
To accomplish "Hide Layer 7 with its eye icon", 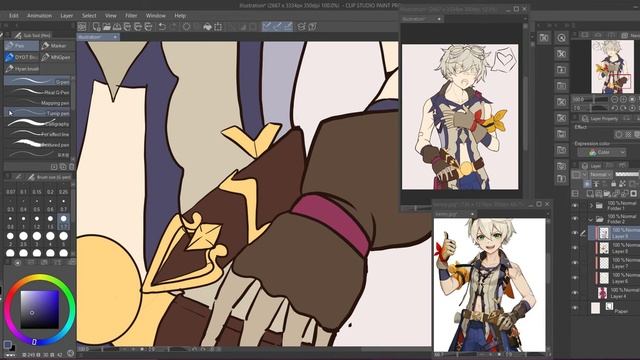I will pyautogui.click(x=575, y=262).
